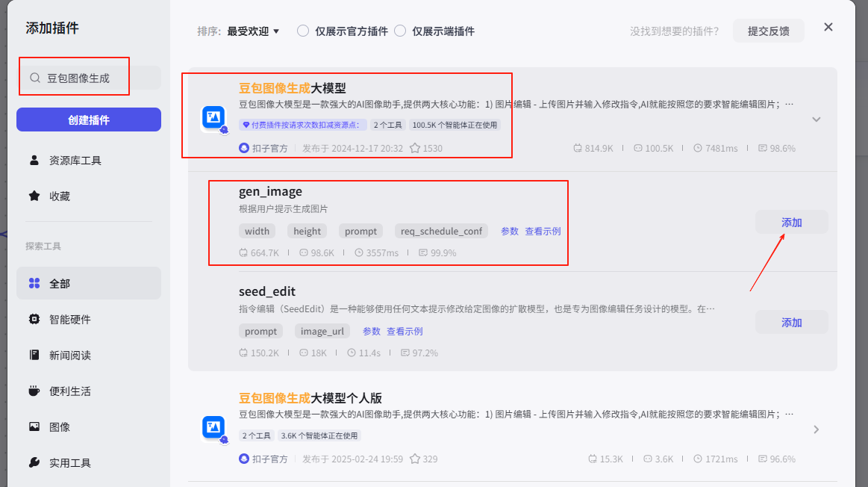Click the 3557ms clock icon for gen_image
Image resolution: width=868 pixels, height=487 pixels.
359,252
